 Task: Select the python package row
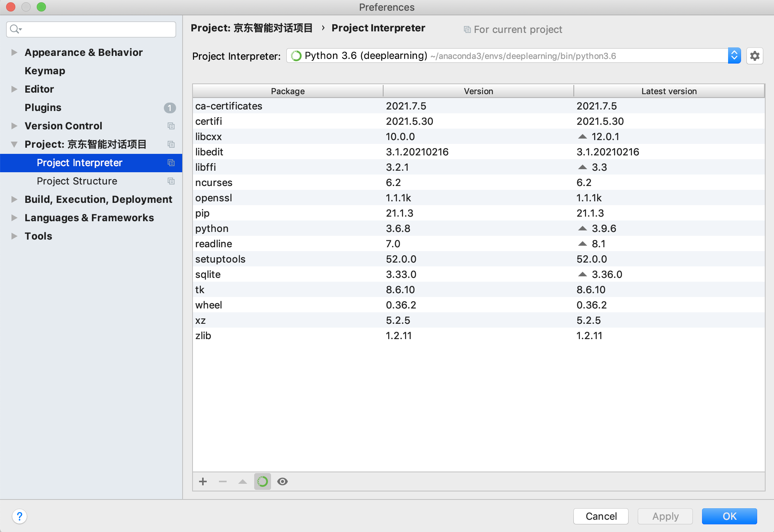click(212, 228)
